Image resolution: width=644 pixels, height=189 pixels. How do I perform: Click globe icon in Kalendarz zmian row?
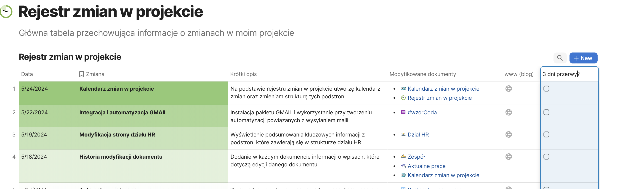[508, 89]
